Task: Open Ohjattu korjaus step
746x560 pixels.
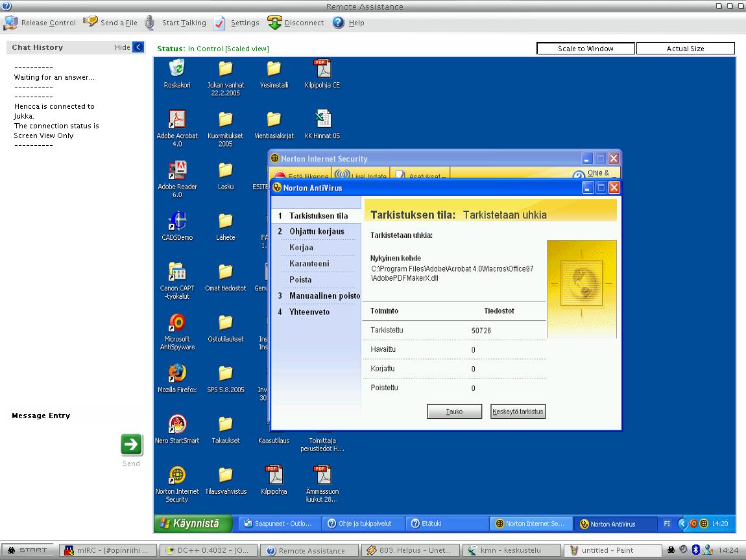Action: pos(317,231)
